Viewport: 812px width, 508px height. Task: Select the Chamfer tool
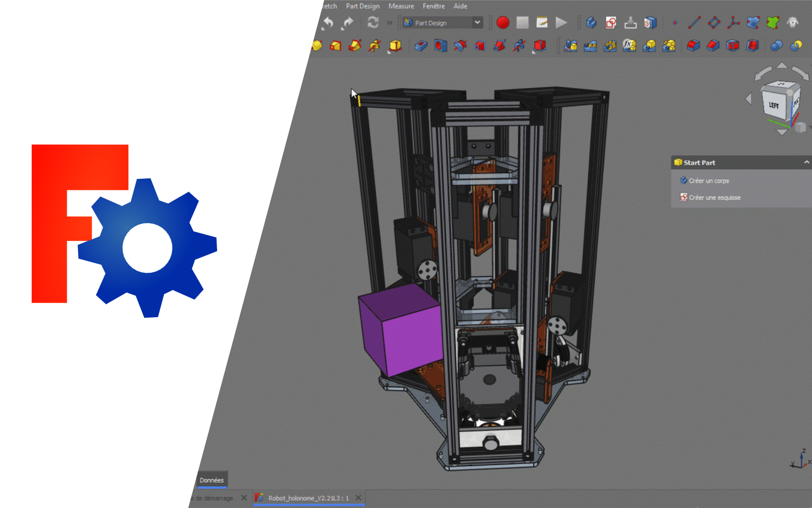[713, 46]
